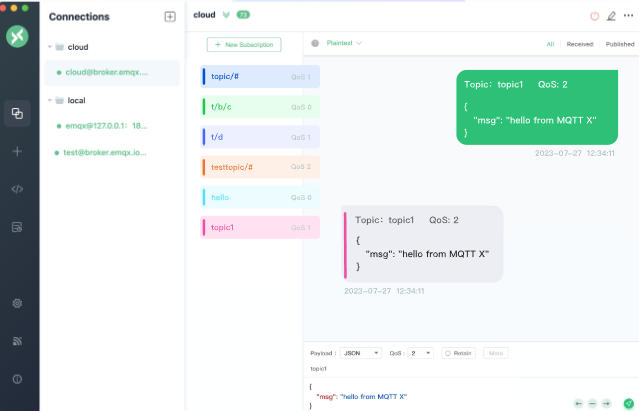Select the hello subscription
639x411 pixels.
pyautogui.click(x=260, y=198)
